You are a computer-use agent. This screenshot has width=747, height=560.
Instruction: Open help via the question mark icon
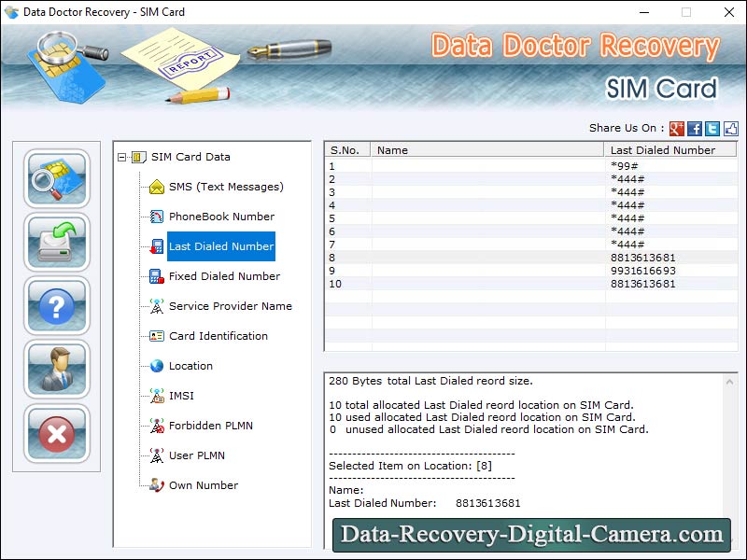point(57,306)
